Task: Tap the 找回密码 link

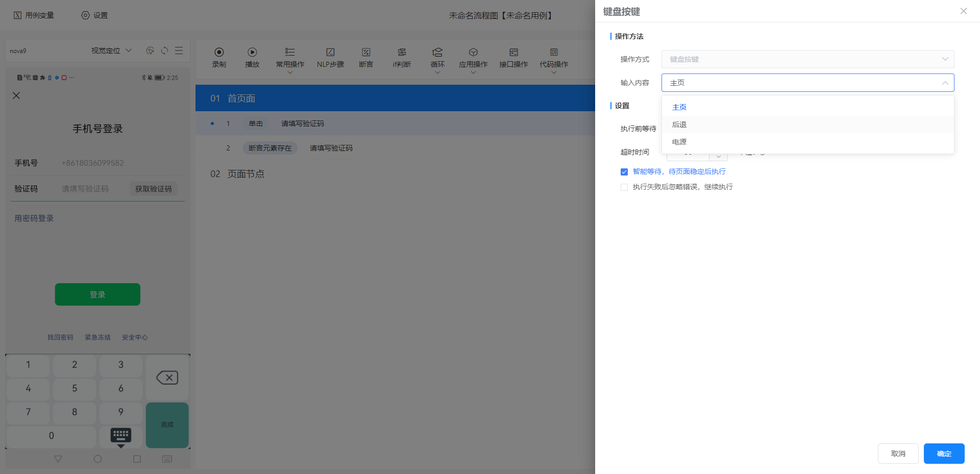Action: [60, 337]
